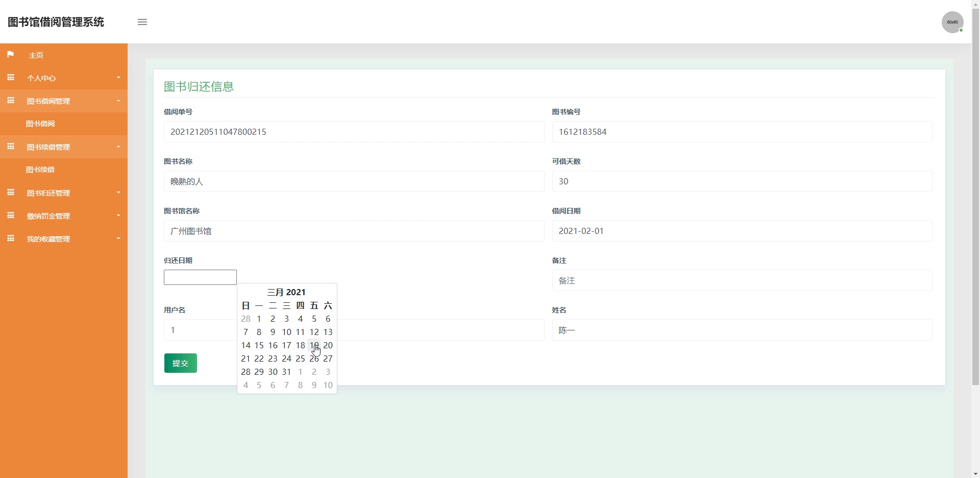Viewport: 980px width, 478px height.
Task: Select March 31 in calendar
Action: 286,372
